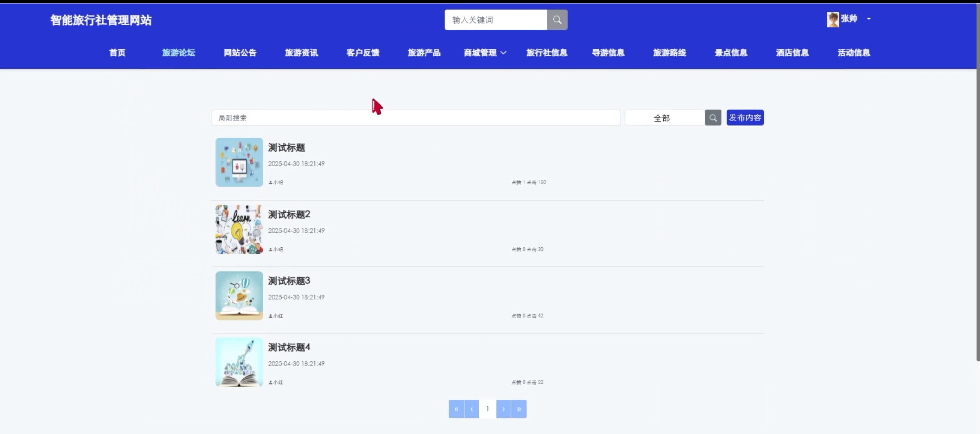Click the 发布内容 button
This screenshot has width=980, height=434.
744,118
